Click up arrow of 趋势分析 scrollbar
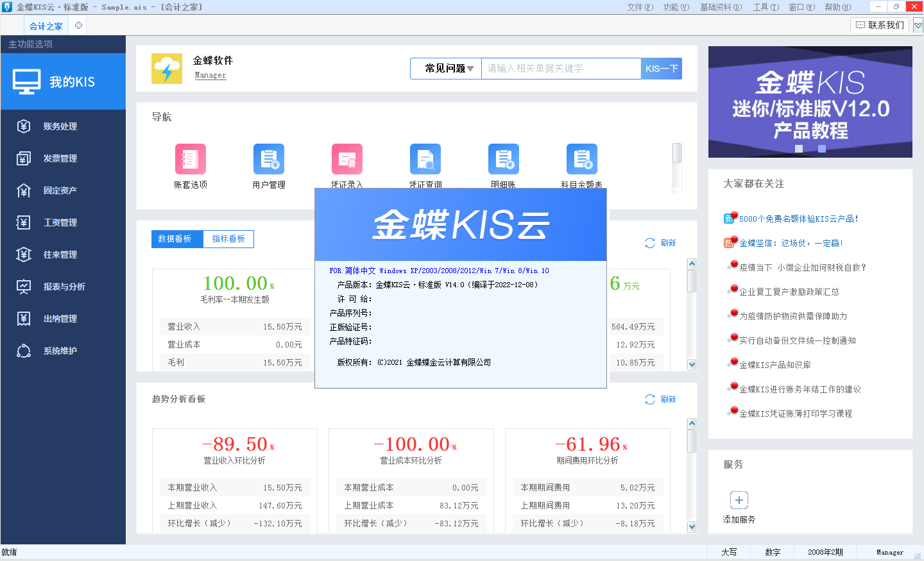The image size is (924, 561). (x=692, y=423)
